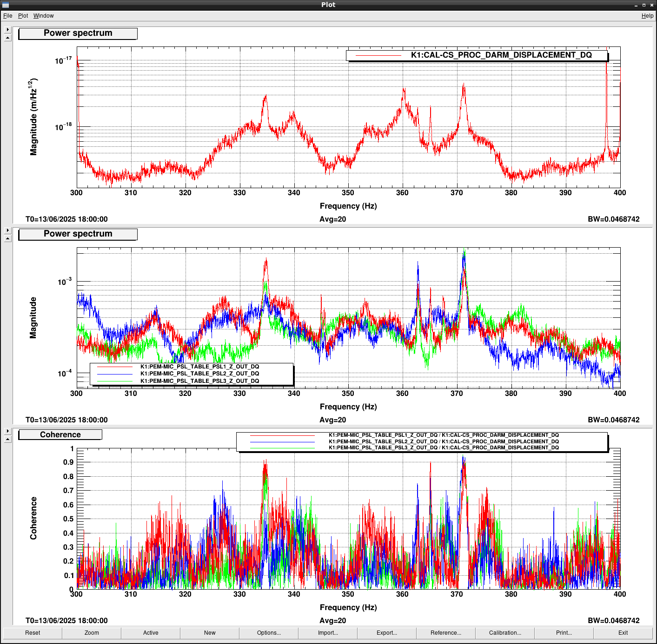
Task: Select the top Power spectrum title box
Action: pos(78,33)
